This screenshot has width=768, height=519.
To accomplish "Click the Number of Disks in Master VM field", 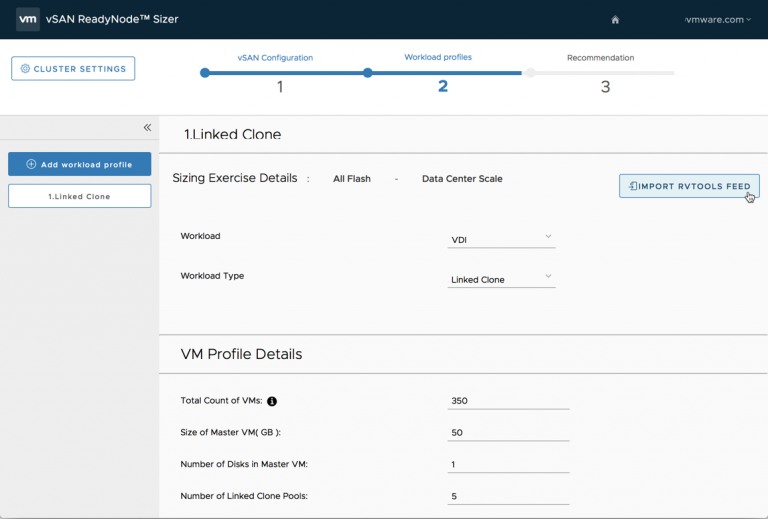I will coord(508,465).
